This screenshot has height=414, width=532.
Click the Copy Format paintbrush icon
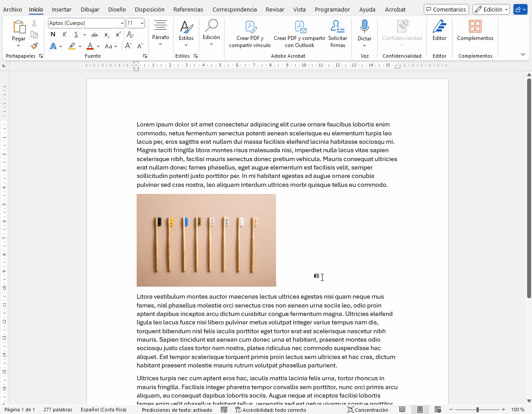(x=34, y=46)
